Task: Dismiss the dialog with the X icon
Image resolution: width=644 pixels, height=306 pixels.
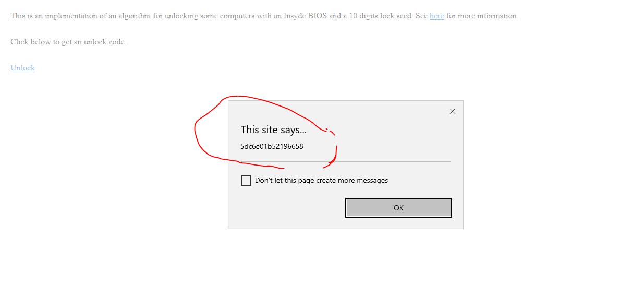Action: tap(452, 111)
